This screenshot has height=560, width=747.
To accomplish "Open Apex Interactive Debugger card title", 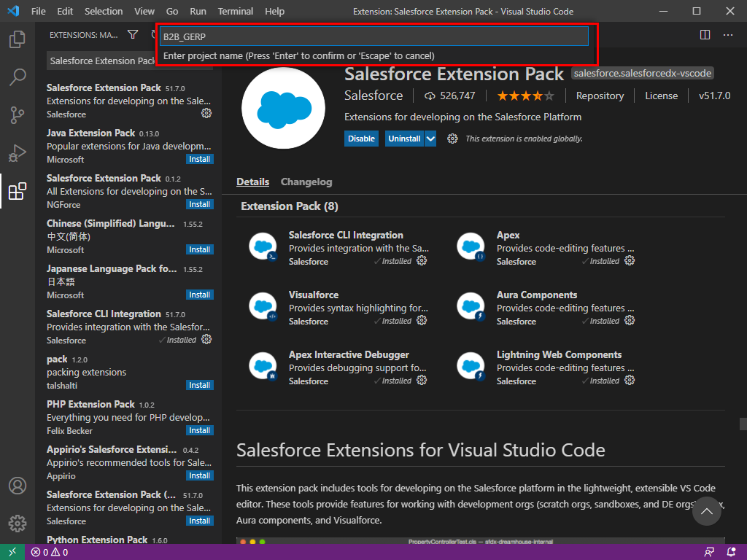I will click(349, 355).
